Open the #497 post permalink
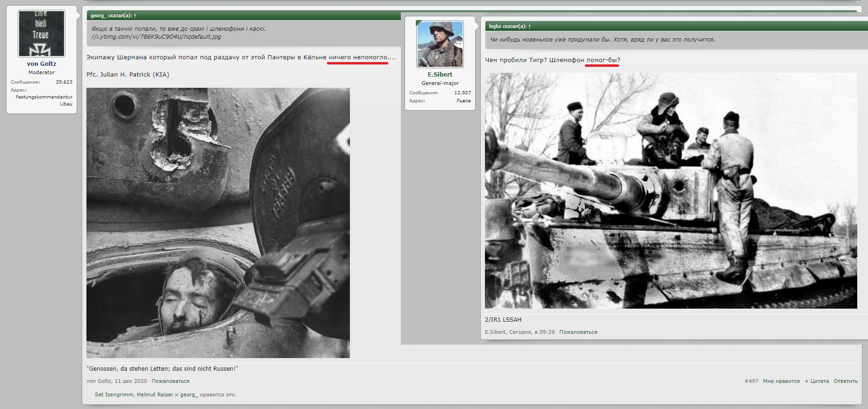This screenshot has width=868, height=409. pos(751,381)
